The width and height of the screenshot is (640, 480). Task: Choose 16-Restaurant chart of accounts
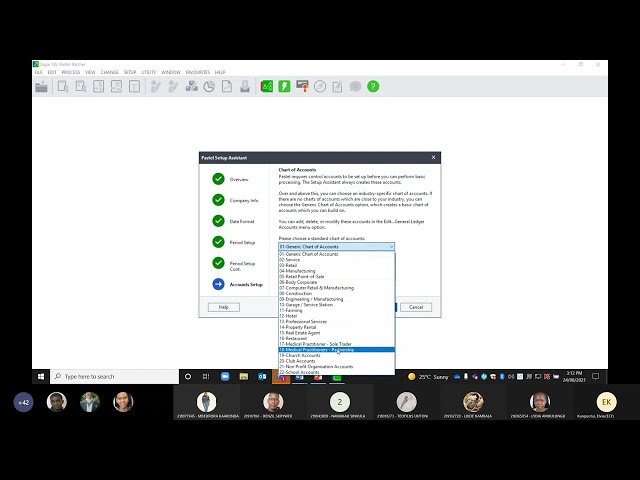(337, 338)
